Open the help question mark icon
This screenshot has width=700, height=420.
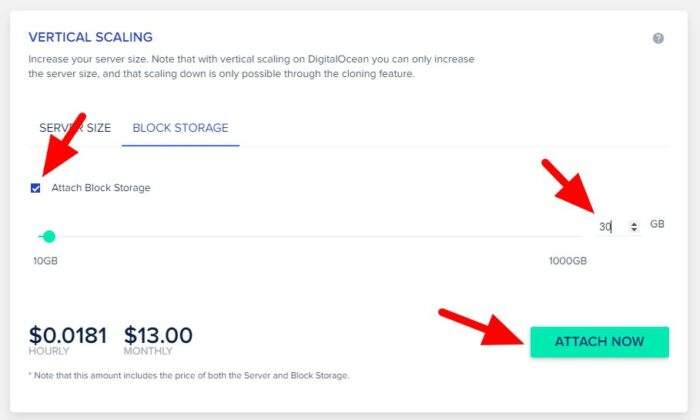tap(658, 38)
